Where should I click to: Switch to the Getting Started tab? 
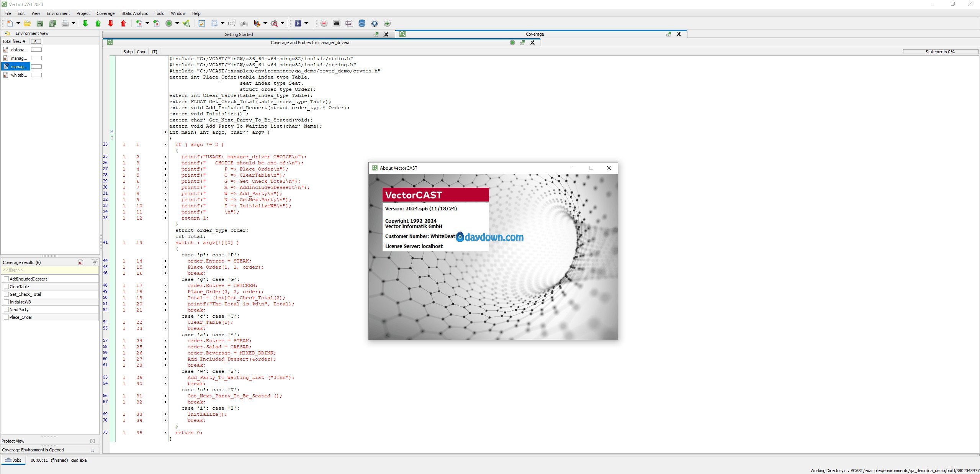239,34
